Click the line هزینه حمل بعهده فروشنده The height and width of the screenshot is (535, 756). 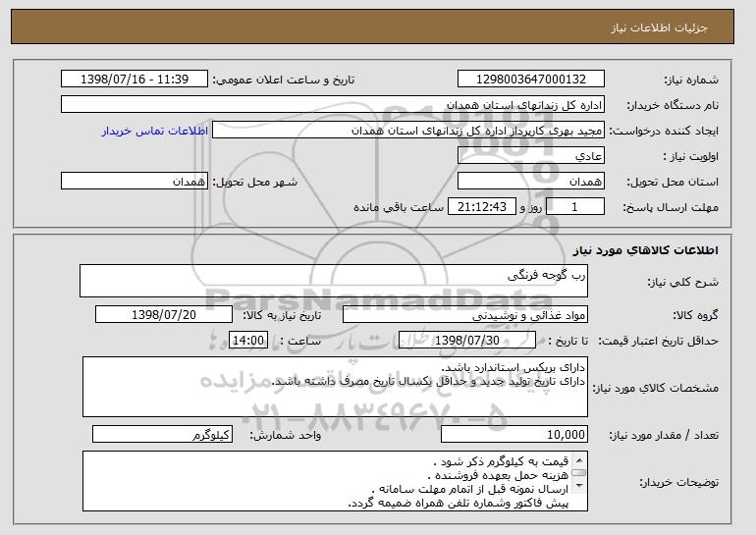point(499,475)
